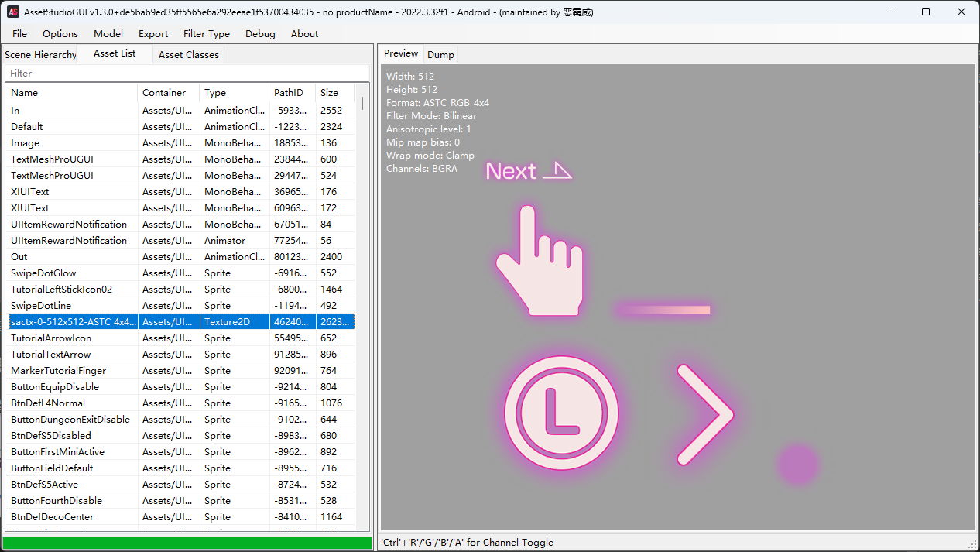This screenshot has height=552, width=980.
Task: Open the Debug menu
Action: coord(260,34)
